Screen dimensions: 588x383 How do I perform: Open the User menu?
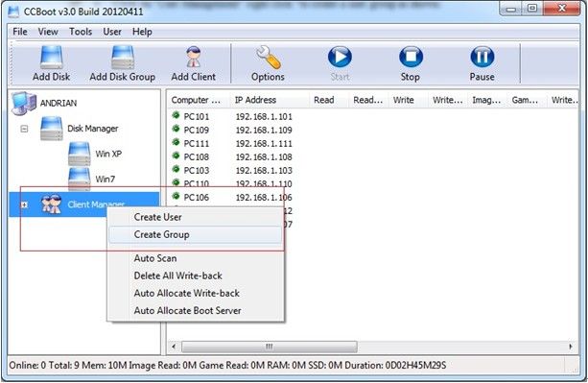point(112,32)
